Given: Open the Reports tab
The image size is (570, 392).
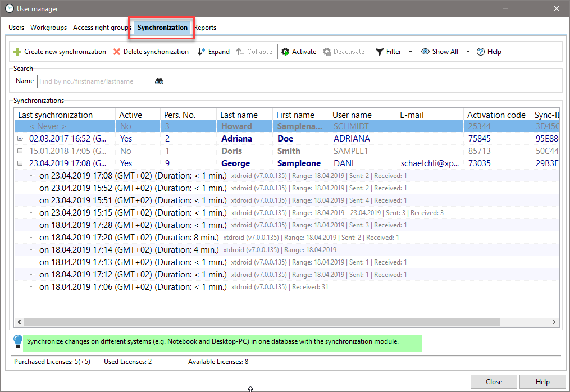Looking at the screenshot, I should [206, 28].
